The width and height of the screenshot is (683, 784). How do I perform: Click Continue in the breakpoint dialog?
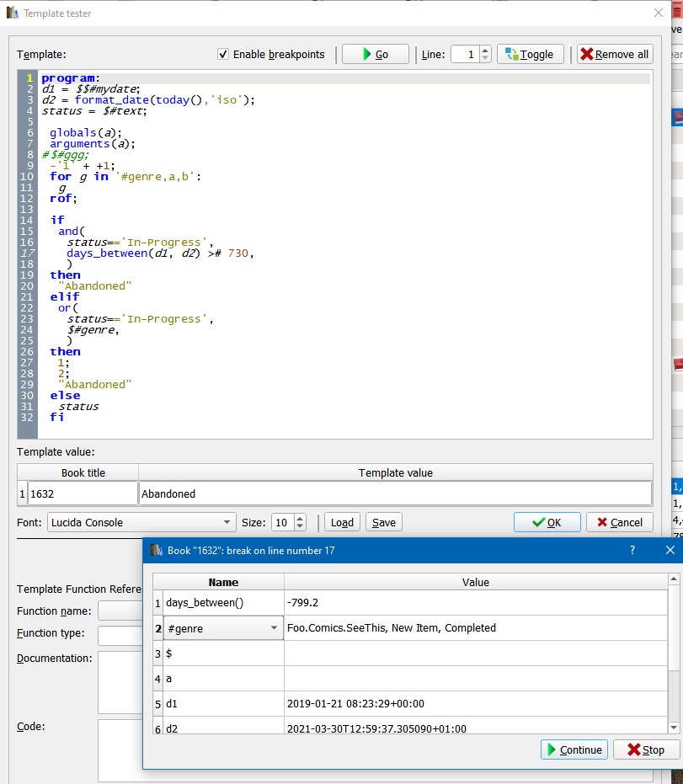(574, 749)
